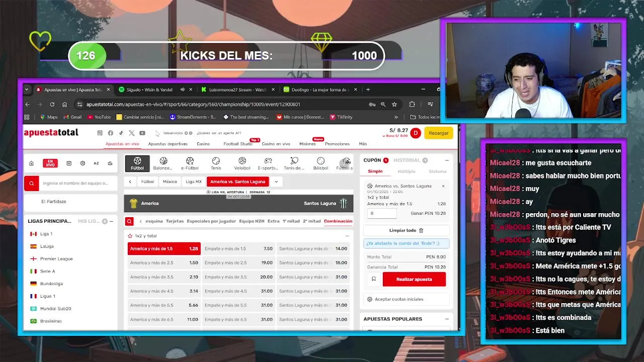644x362 pixels.
Task: Select bet America y más de 2.5
Action: coord(164,262)
